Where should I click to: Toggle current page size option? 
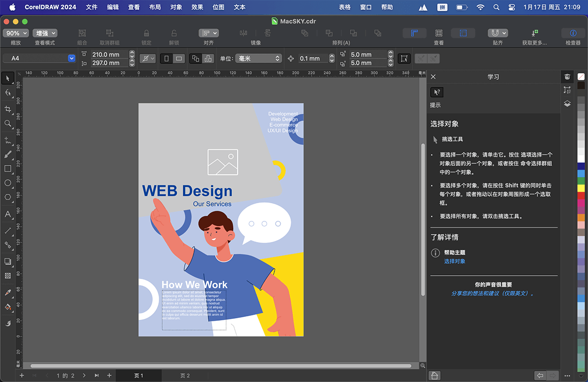208,58
